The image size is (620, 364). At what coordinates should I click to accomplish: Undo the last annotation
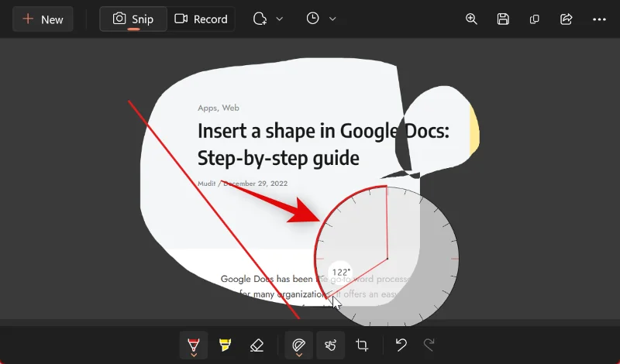pyautogui.click(x=401, y=345)
